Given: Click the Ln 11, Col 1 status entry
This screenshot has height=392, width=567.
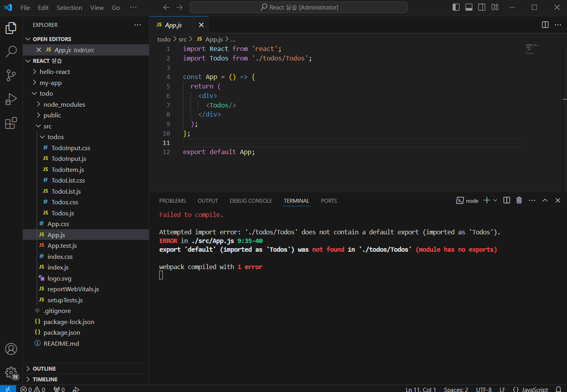Looking at the screenshot, I should pyautogui.click(x=421, y=389).
